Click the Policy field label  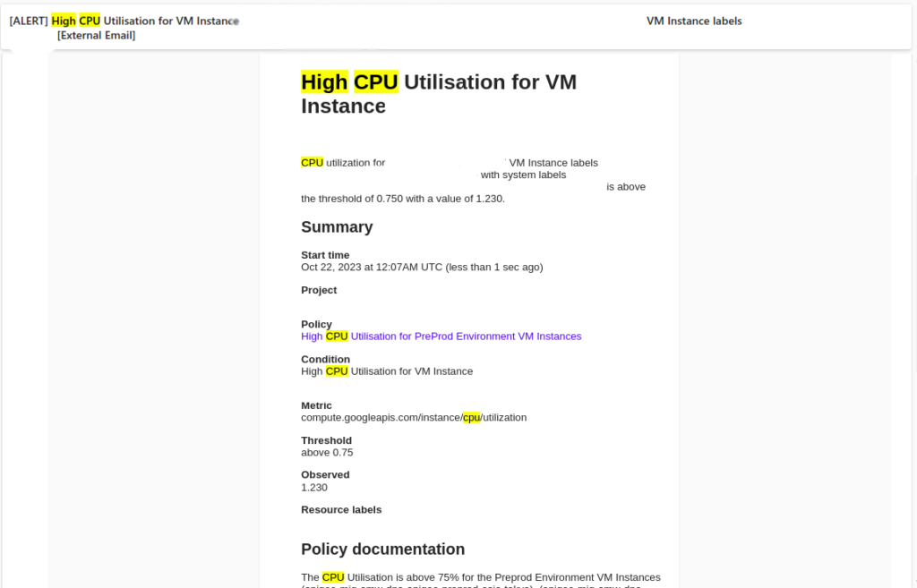tap(316, 324)
